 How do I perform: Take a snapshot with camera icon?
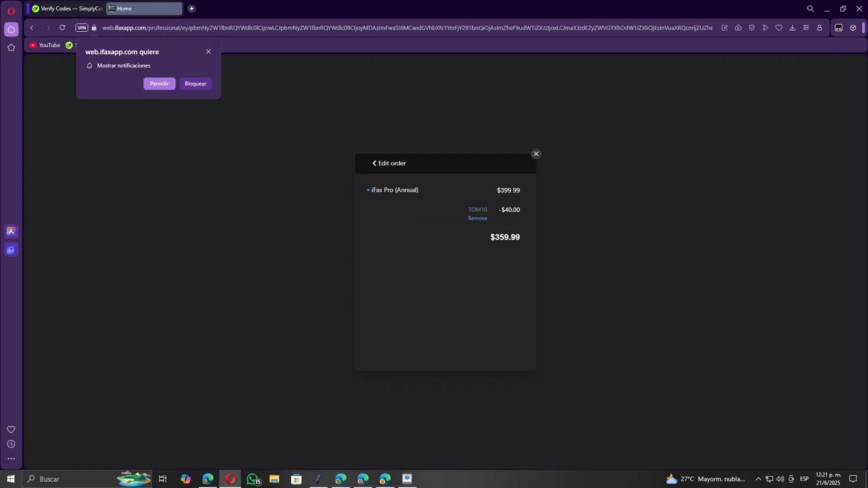(738, 28)
